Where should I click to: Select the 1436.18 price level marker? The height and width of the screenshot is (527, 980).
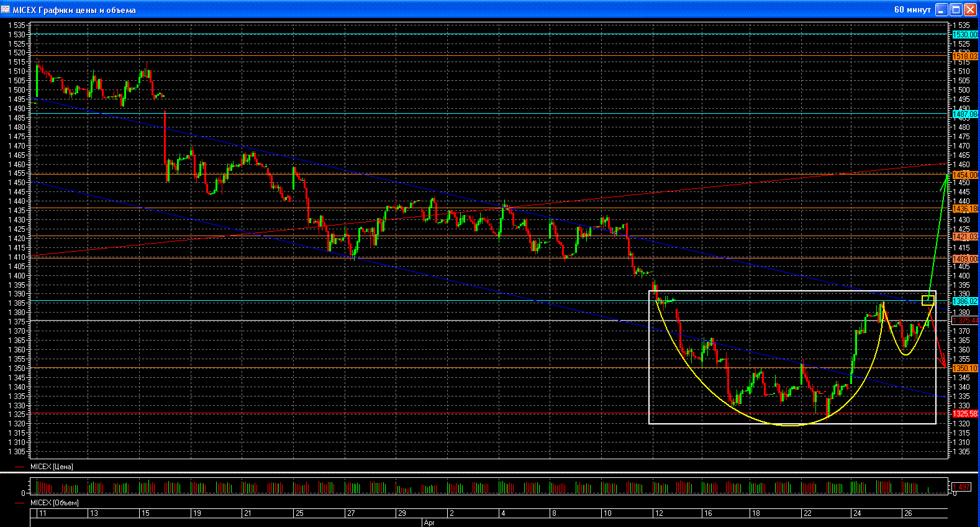(x=964, y=209)
